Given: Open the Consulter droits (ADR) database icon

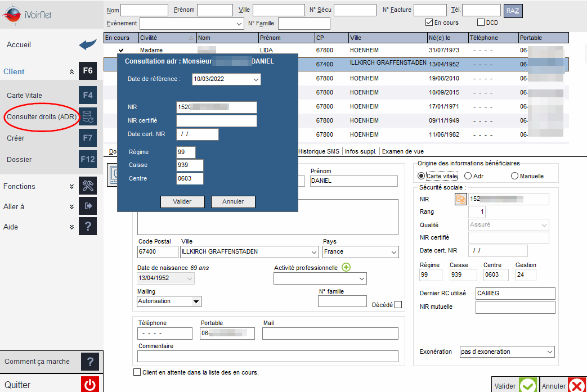Looking at the screenshot, I should [x=88, y=117].
